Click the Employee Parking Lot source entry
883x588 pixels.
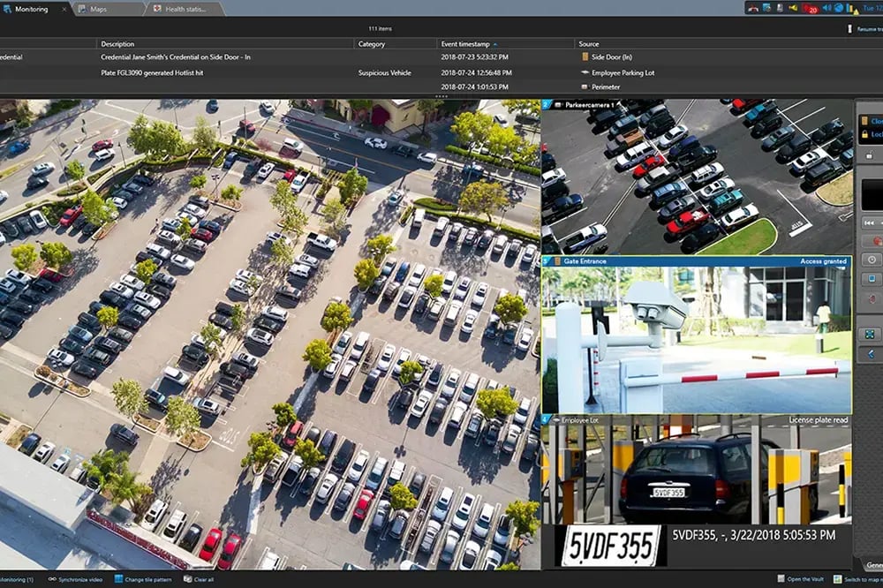(618, 72)
